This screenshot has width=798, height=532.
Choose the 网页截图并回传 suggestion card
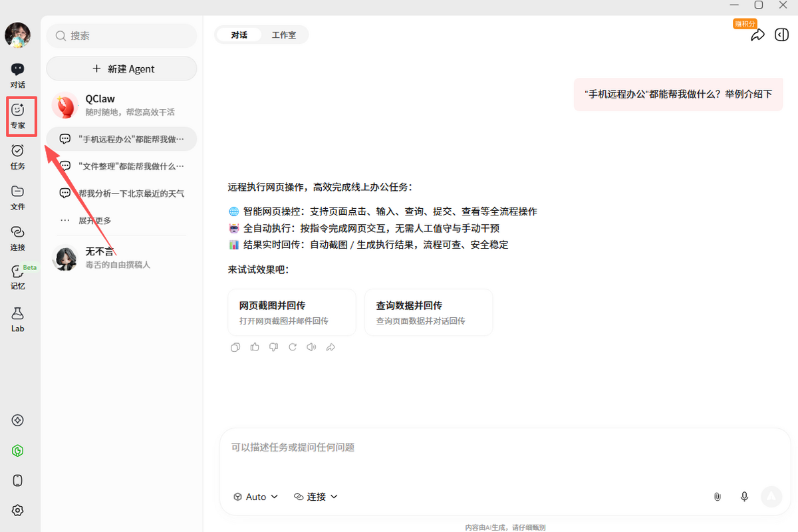[292, 313]
